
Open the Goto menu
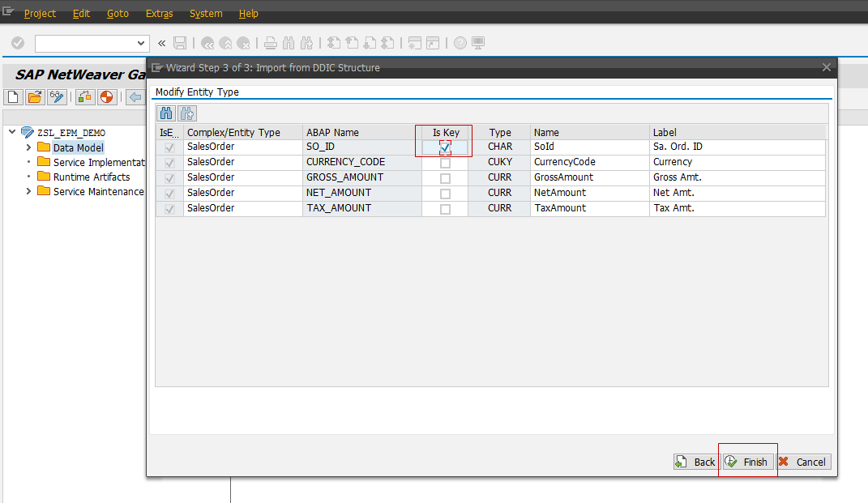118,13
